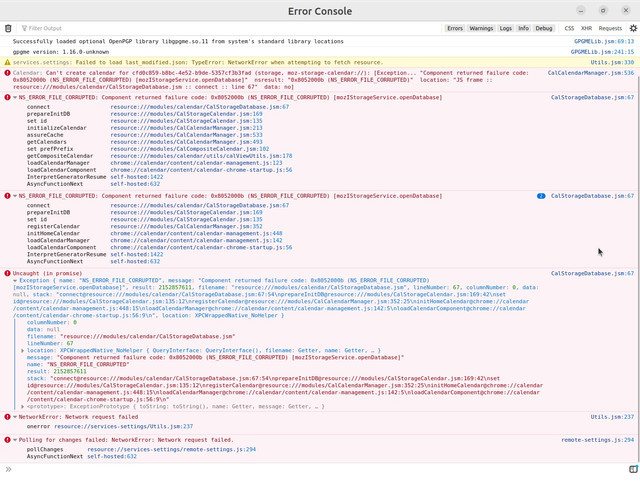This screenshot has width=640, height=485.
Task: Select the 'gpgme version: 1.16.0-unknown' log line
Action: (x=61, y=52)
